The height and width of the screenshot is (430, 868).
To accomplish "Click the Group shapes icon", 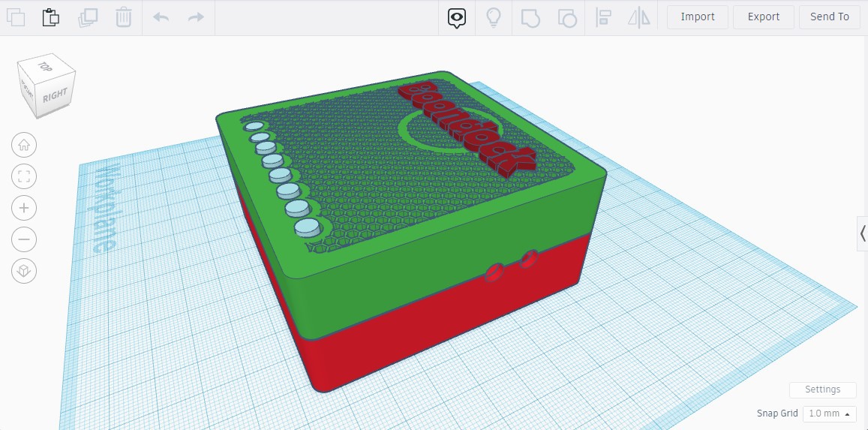I will tap(530, 18).
